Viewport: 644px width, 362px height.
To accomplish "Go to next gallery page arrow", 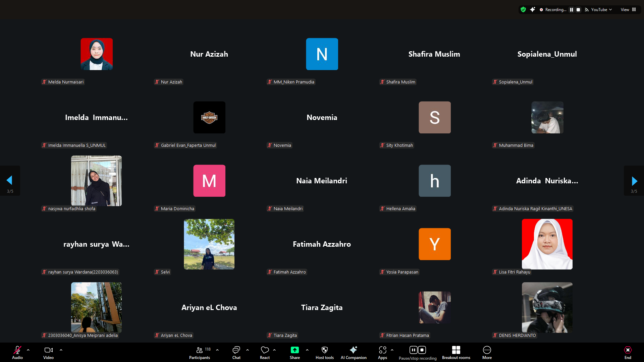I will pos(634,181).
